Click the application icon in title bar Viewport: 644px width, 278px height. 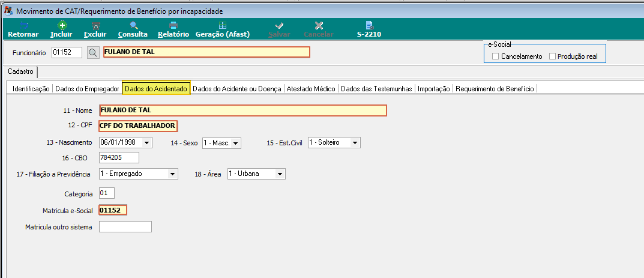[x=8, y=11]
